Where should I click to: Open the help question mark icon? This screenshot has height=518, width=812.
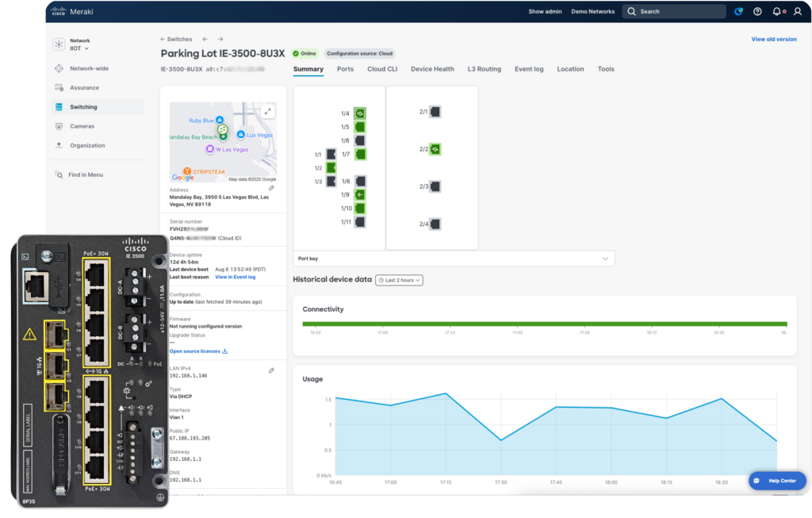pos(757,12)
